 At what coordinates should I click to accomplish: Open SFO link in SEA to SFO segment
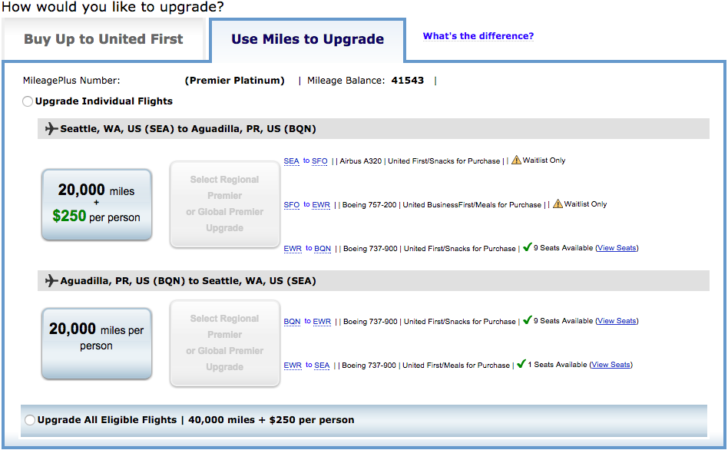point(319,161)
